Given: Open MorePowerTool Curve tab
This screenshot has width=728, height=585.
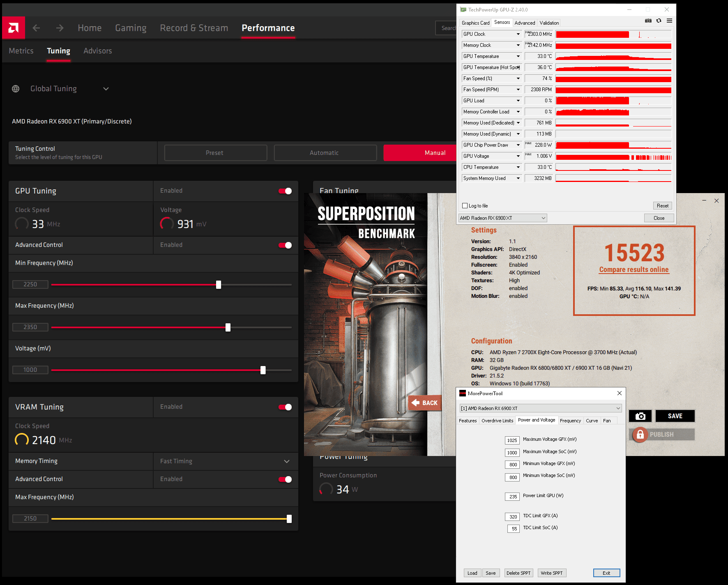Looking at the screenshot, I should (x=592, y=421).
